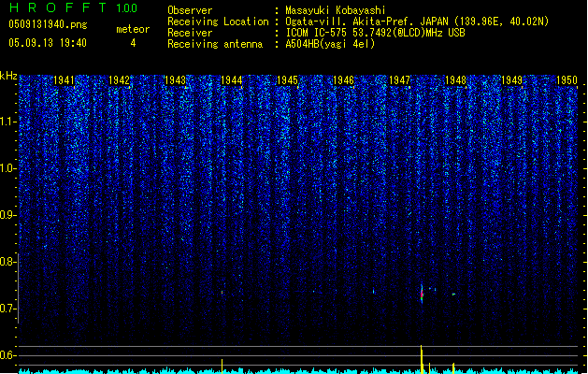588x374 pixels.
Task: Click the meteor count value 4
Action: [133, 43]
